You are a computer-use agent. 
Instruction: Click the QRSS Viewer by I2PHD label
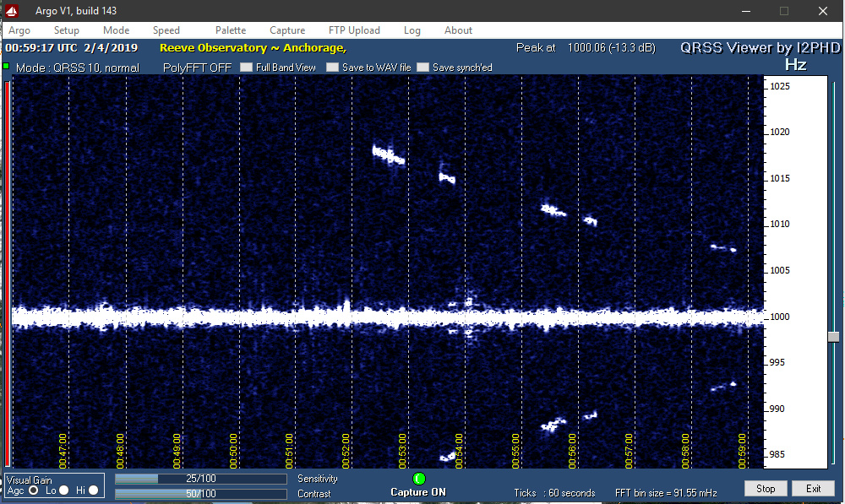[760, 48]
